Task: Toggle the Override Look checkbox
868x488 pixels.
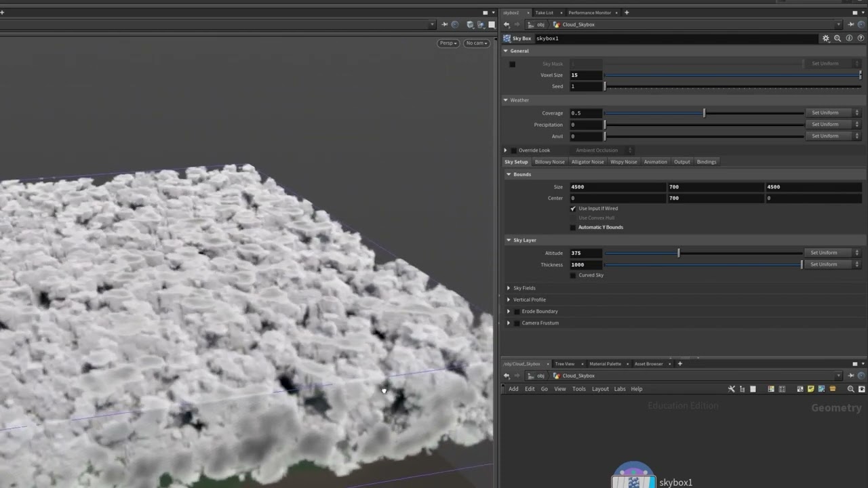Action: click(x=513, y=150)
